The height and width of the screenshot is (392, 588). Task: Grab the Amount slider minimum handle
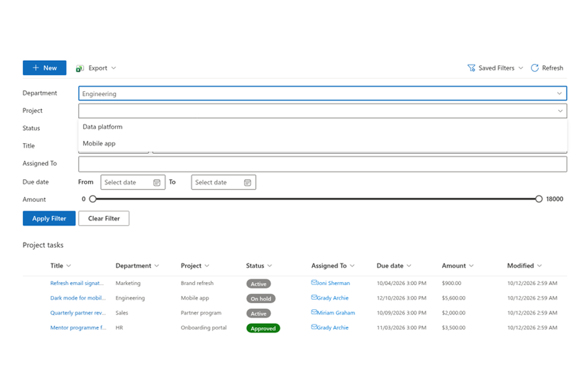(93, 199)
